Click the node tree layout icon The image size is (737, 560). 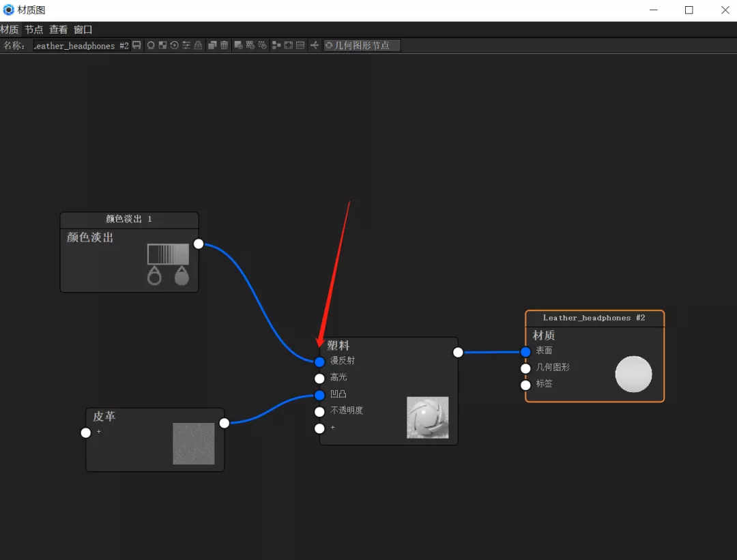pyautogui.click(x=276, y=45)
